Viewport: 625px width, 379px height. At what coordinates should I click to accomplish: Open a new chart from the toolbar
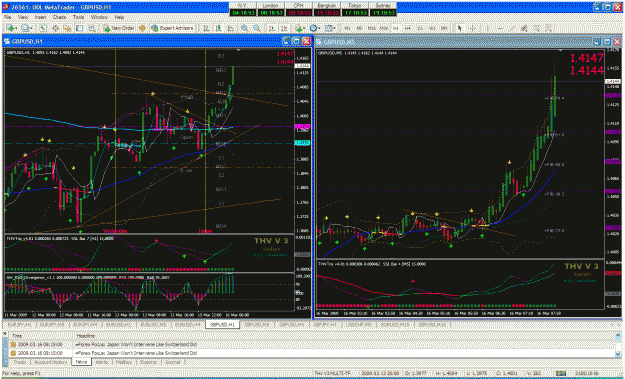point(10,28)
